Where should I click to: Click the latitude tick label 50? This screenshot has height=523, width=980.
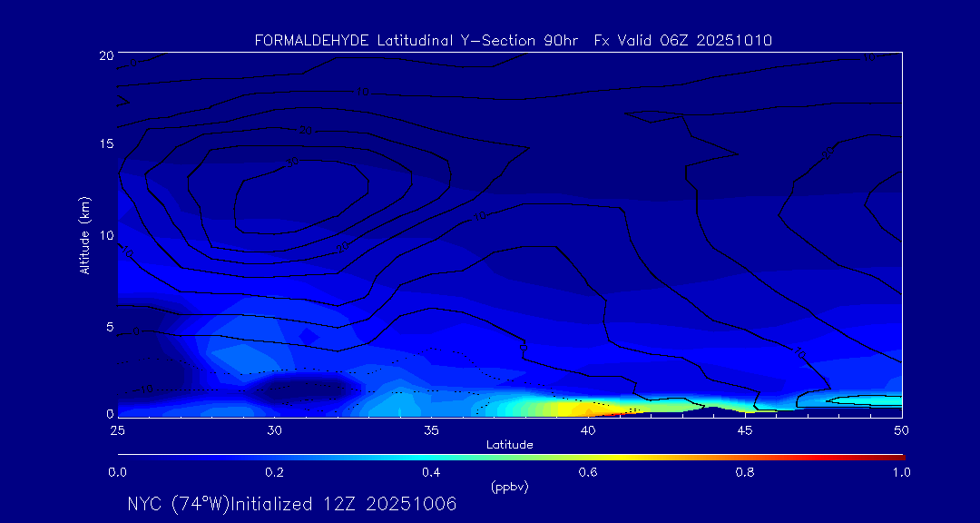click(x=902, y=430)
